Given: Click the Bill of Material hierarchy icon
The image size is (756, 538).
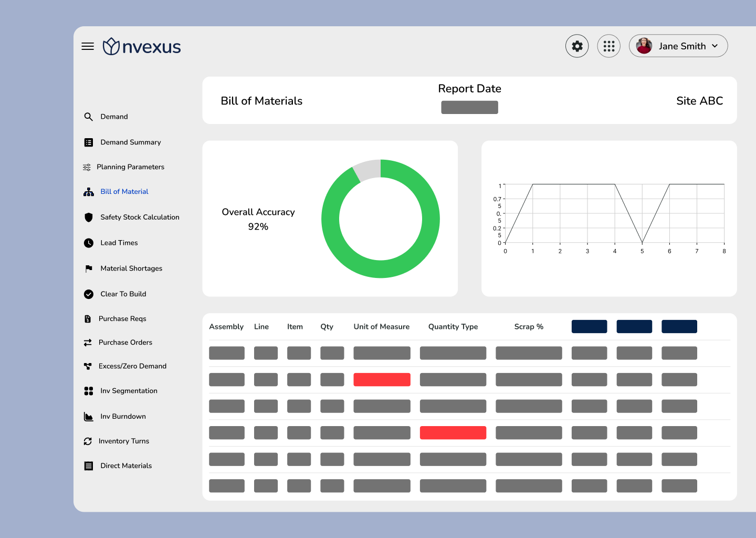Looking at the screenshot, I should coord(89,192).
